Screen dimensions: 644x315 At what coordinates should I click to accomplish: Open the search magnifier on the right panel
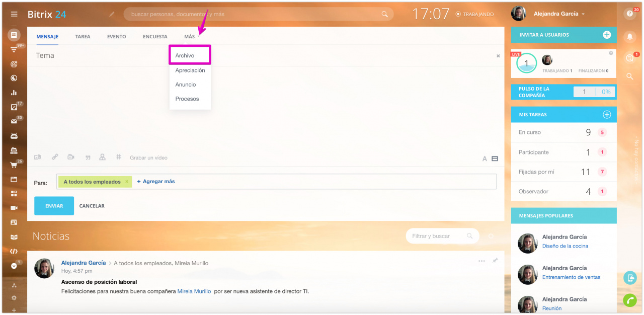click(x=629, y=76)
